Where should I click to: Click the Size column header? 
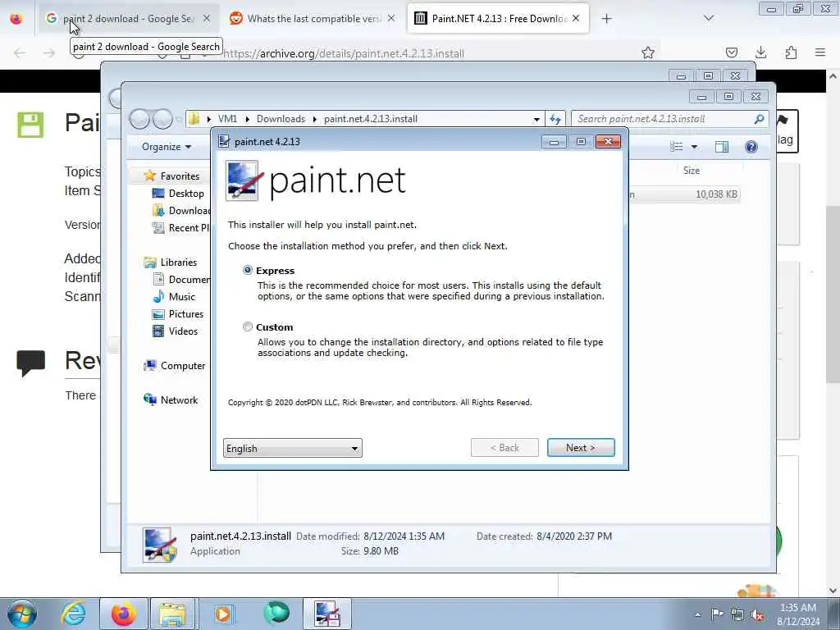(691, 171)
